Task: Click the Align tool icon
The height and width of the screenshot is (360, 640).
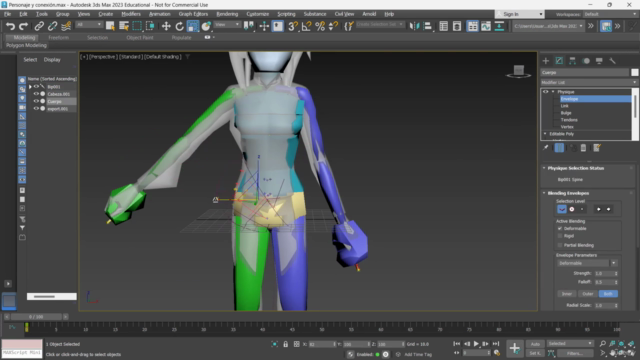Action: 428,26
